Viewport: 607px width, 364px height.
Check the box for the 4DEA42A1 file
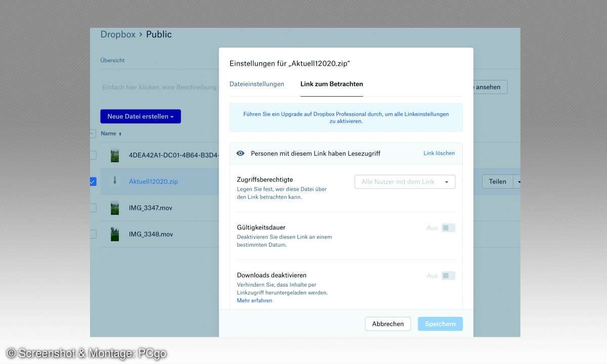tap(93, 155)
